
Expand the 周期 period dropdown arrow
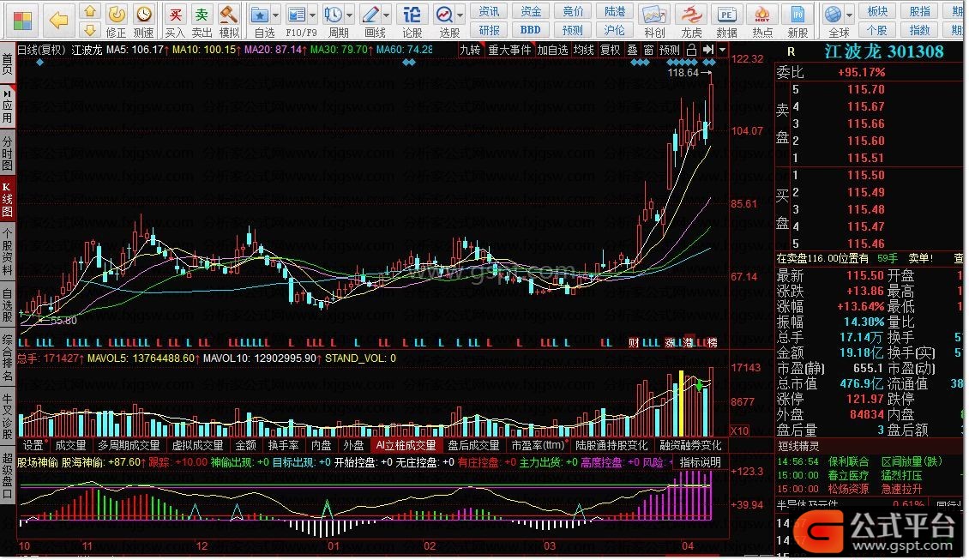(x=349, y=15)
